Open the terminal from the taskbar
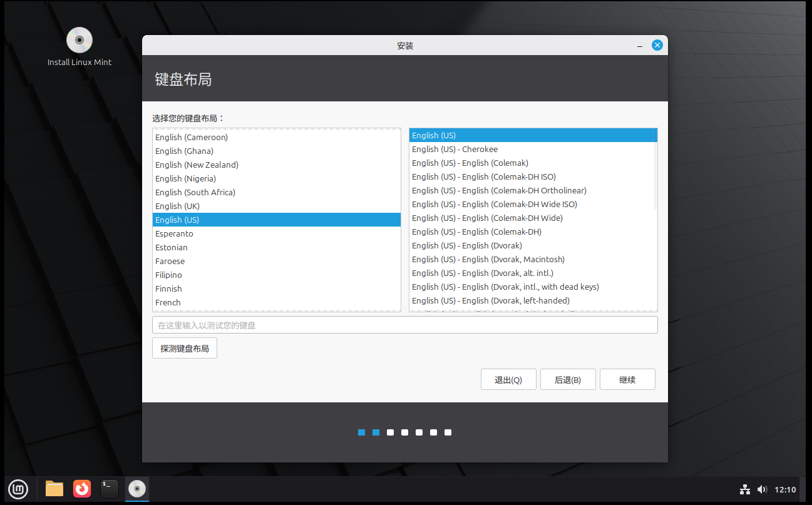The width and height of the screenshot is (812, 505). pos(110,489)
